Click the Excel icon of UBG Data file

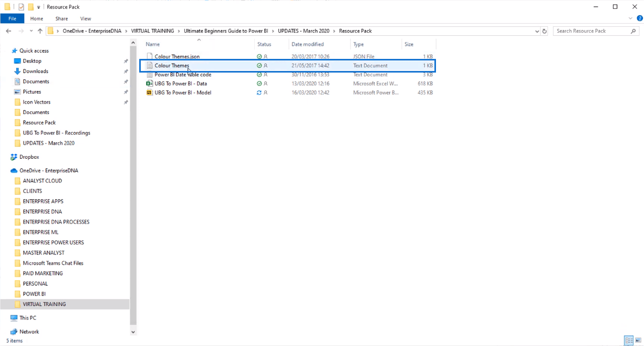149,84
